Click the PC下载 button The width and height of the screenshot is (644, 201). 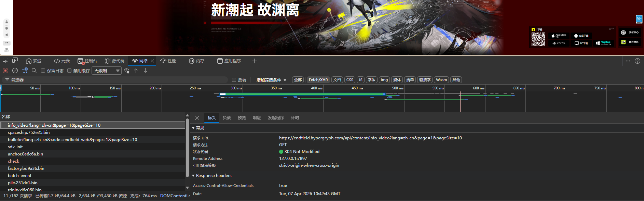[x=581, y=43]
